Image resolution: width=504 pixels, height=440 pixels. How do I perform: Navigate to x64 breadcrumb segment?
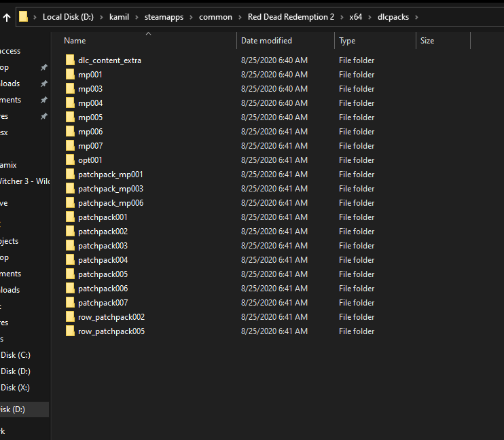(355, 17)
